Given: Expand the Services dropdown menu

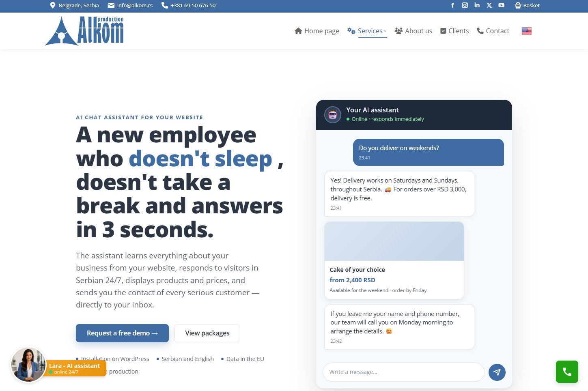Looking at the screenshot, I should (367, 31).
